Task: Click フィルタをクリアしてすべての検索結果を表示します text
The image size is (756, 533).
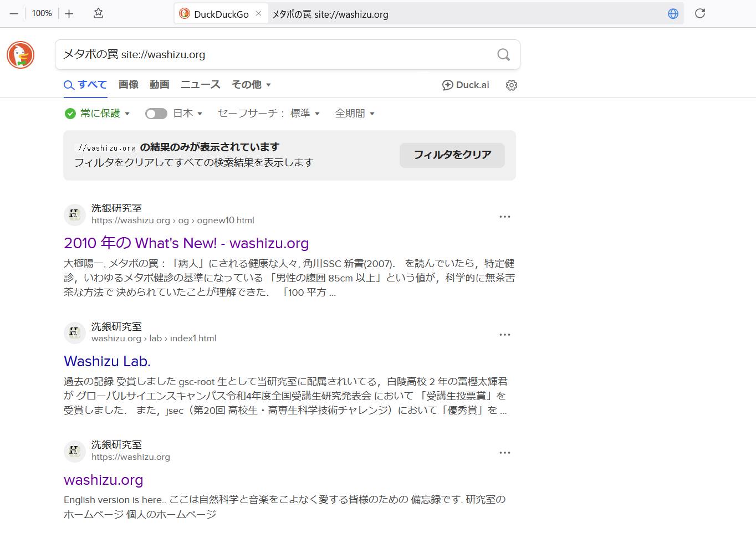Action: tap(194, 162)
